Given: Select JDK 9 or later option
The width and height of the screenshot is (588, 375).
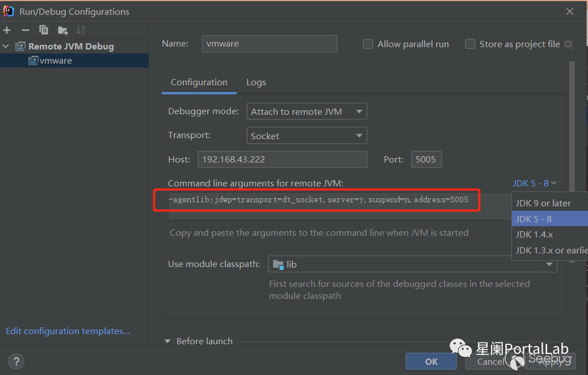Looking at the screenshot, I should pos(543,203).
